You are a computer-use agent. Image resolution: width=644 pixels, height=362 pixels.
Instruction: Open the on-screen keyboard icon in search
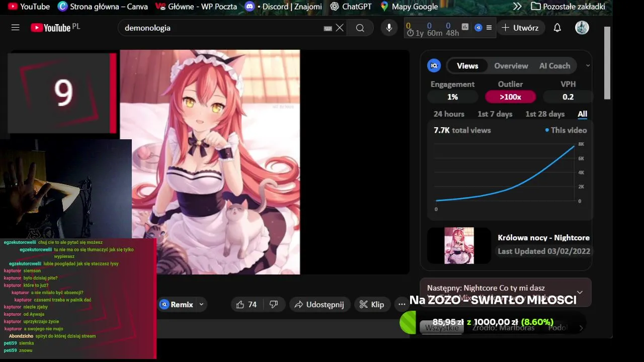328,28
